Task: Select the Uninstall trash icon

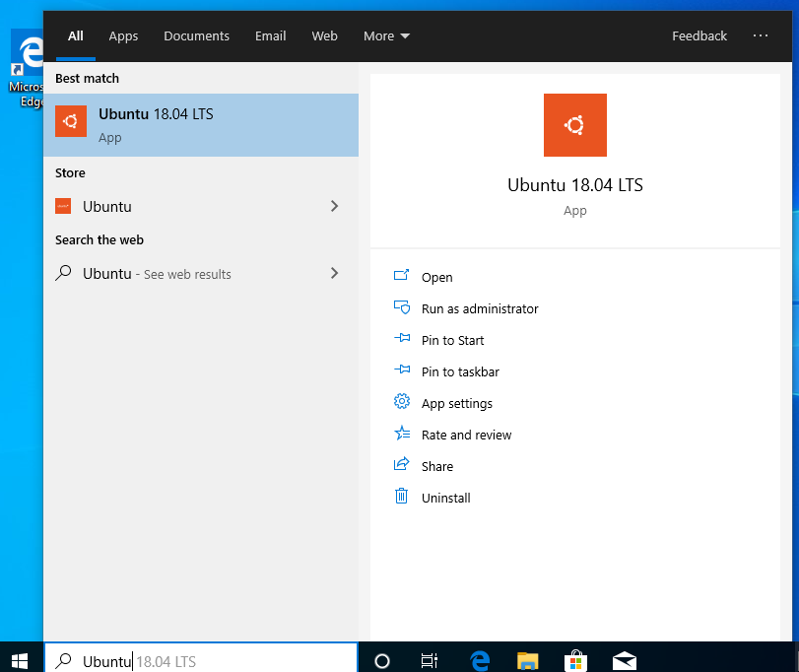Action: pos(401,497)
